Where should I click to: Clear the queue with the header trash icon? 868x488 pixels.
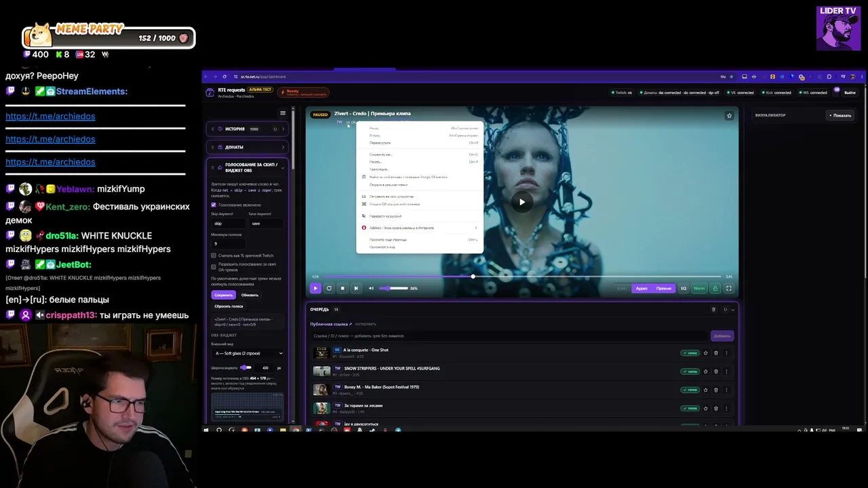pyautogui.click(x=713, y=310)
